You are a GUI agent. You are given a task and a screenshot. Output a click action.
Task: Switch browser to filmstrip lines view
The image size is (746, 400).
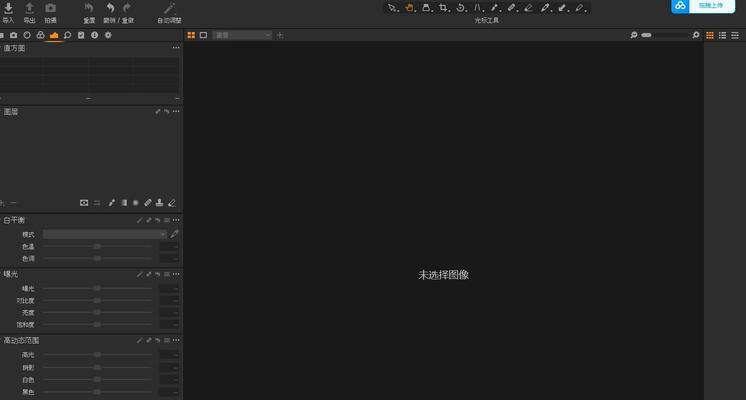coord(735,35)
